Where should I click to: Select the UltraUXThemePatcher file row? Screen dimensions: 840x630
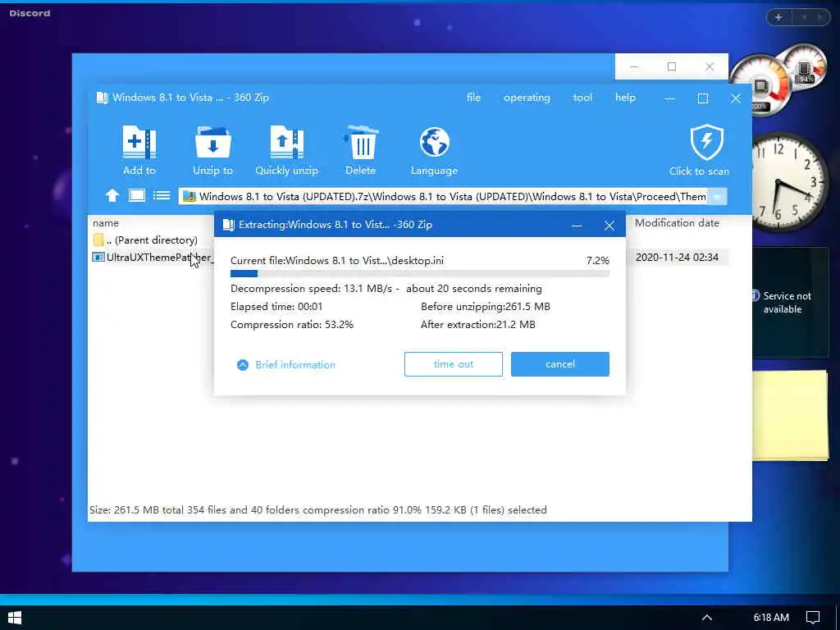tap(151, 257)
